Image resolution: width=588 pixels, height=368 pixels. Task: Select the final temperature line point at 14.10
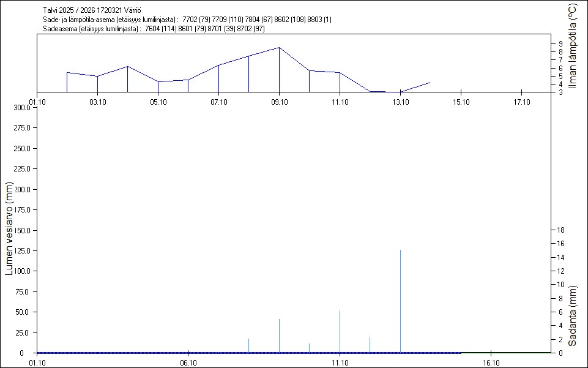point(430,82)
